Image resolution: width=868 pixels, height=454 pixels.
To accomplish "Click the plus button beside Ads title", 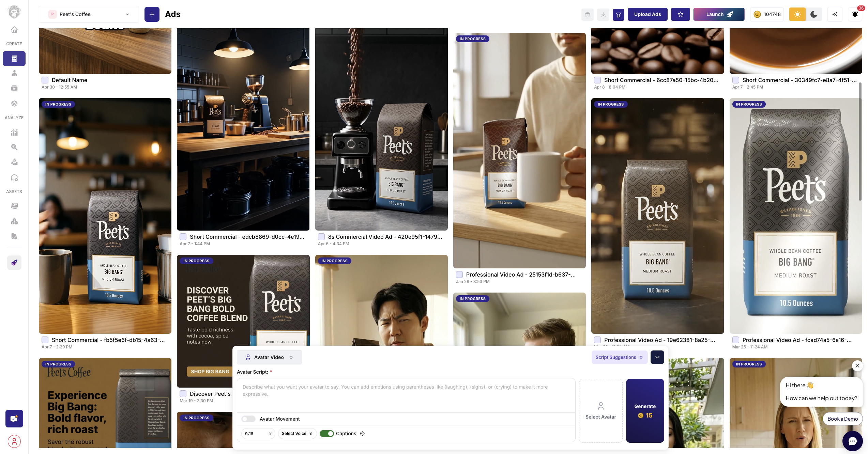I will click(x=152, y=14).
